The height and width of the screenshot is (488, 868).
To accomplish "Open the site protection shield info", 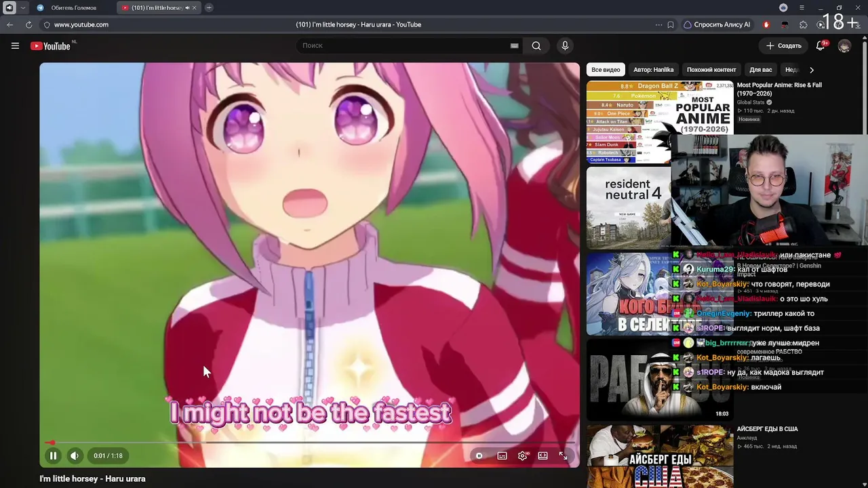I will (x=47, y=24).
